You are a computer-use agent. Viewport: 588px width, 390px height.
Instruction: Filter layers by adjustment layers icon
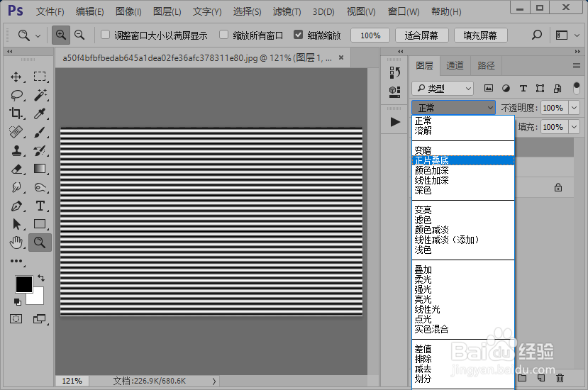(x=506, y=88)
